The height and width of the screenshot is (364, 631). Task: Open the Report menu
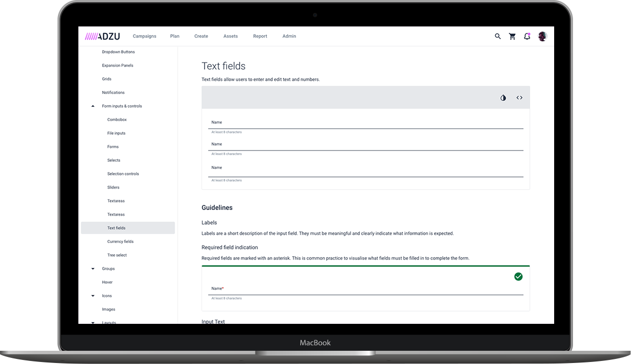[x=260, y=36]
